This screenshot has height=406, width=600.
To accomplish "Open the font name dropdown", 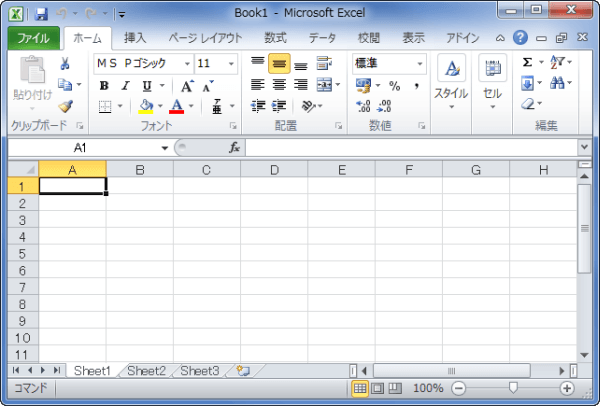I will click(x=187, y=64).
